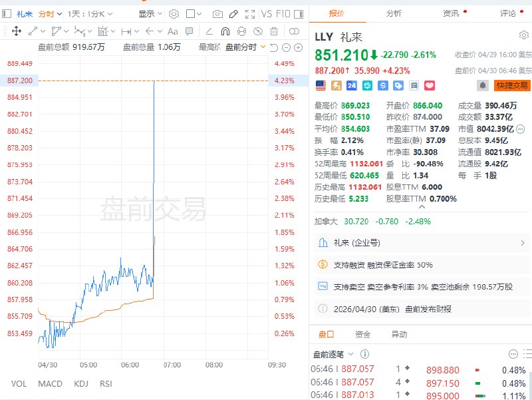This screenshot has height=400, width=532.
Task: Toggle the right quote panel icon
Action: [299, 14]
